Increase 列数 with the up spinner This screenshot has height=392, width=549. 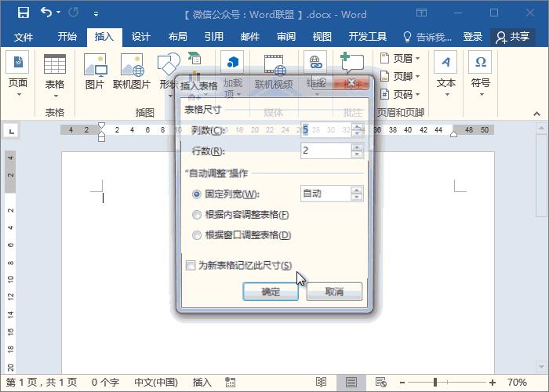click(357, 126)
